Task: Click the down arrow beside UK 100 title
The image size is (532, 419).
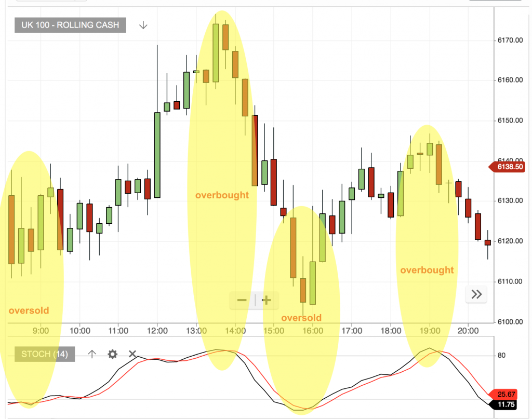Action: pos(143,25)
